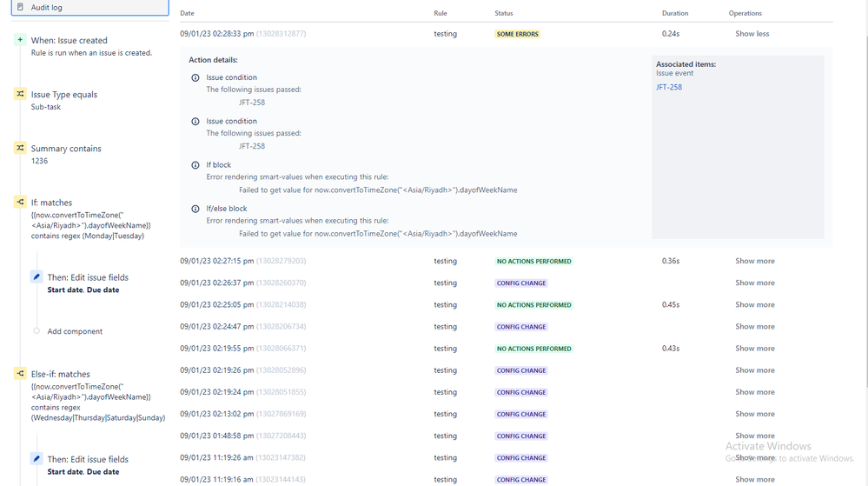Click the Audit log document icon

coord(21,7)
